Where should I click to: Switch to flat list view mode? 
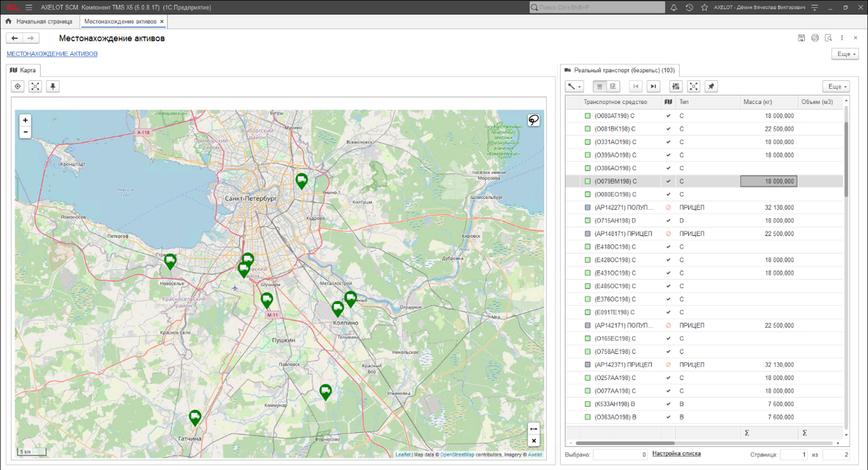click(x=600, y=86)
